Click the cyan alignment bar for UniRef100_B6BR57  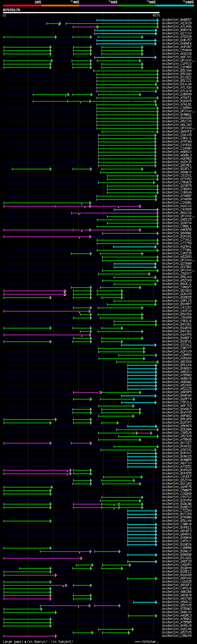(127, 20)
